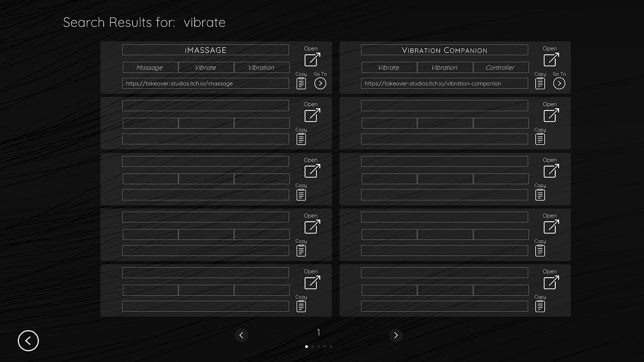Click Go To arrow for Vibration Companion
The width and height of the screenshot is (644, 362).
coord(559,83)
